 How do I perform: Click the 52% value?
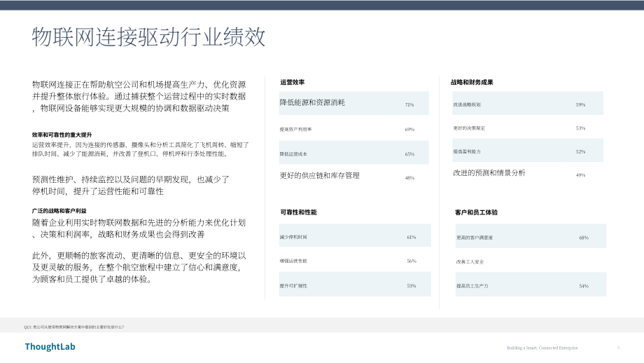click(x=580, y=151)
